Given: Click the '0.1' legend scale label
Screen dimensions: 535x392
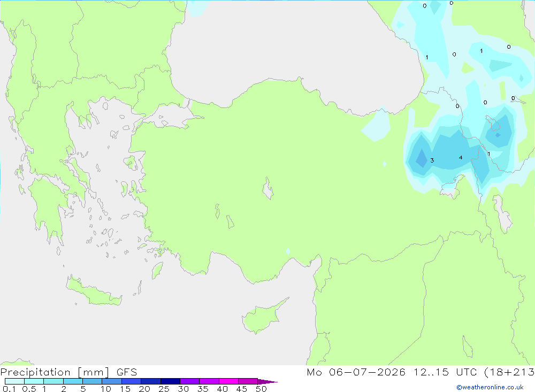Looking at the screenshot, I should (9, 389).
